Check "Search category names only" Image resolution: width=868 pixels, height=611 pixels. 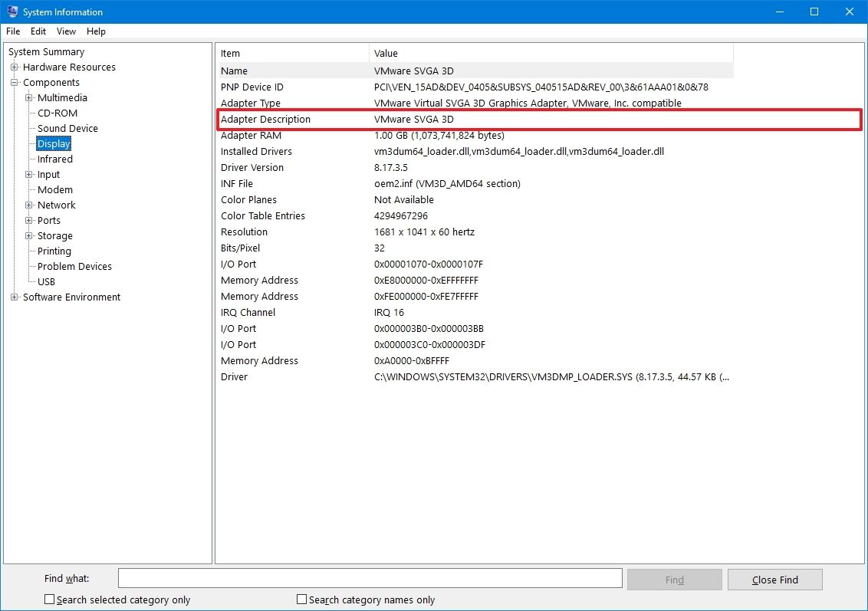coord(301,599)
